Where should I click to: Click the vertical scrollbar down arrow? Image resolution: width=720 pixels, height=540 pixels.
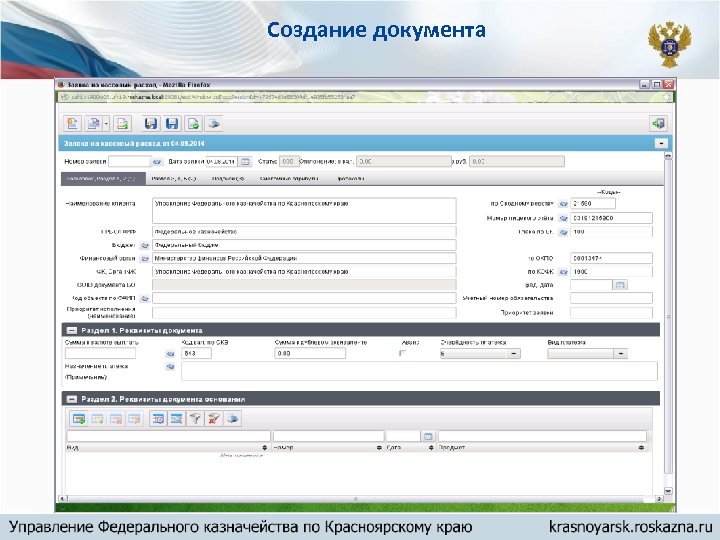click(668, 490)
